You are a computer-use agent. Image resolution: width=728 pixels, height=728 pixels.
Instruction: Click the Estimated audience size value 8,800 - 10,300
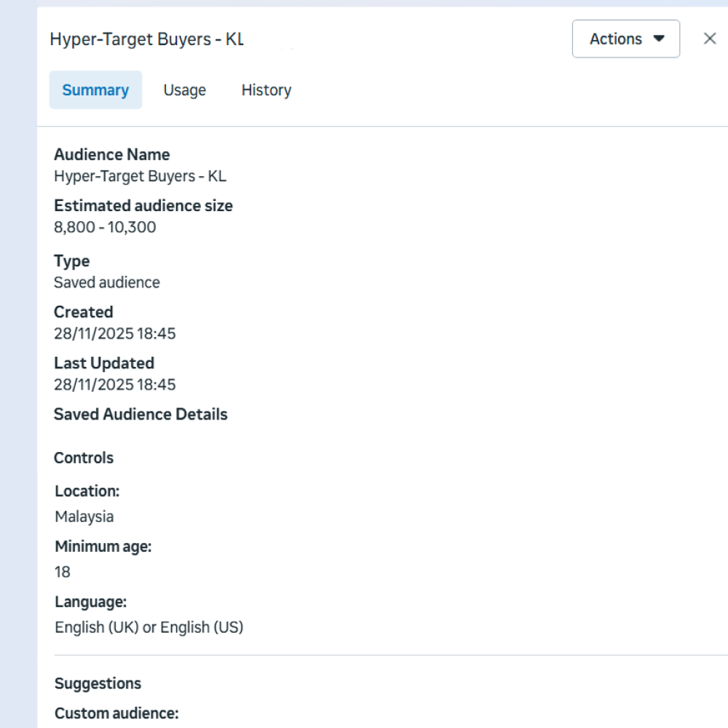click(x=105, y=227)
